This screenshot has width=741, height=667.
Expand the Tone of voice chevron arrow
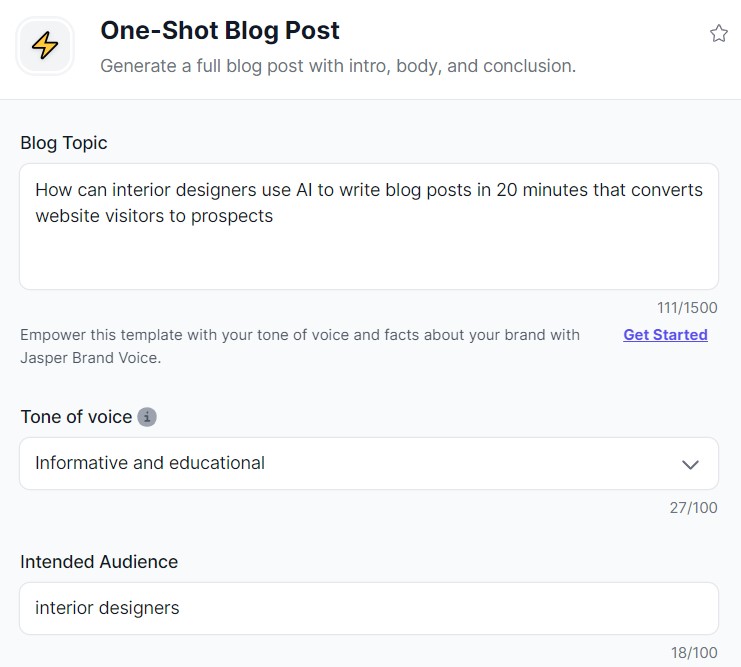pyautogui.click(x=690, y=464)
